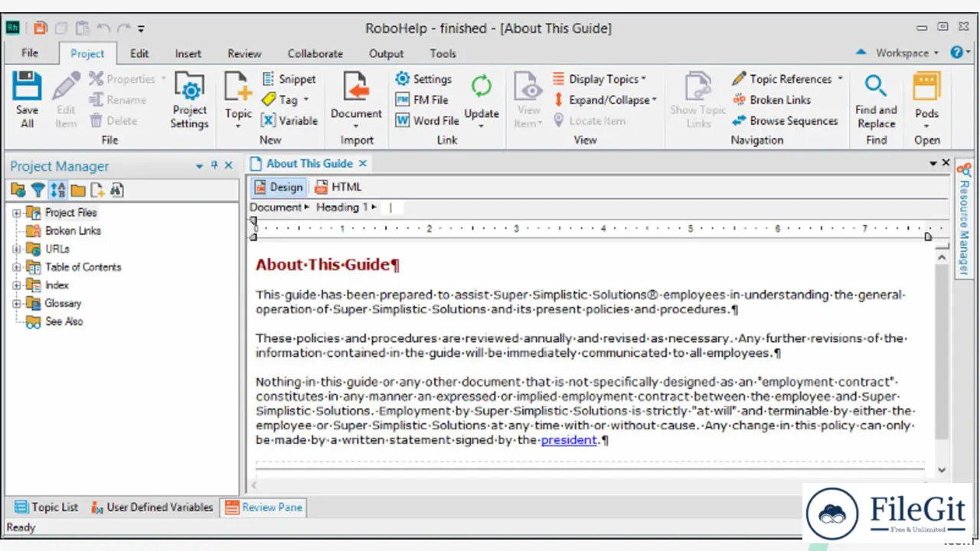Open User Defined Variables tab
The width and height of the screenshot is (980, 551).
(152, 507)
